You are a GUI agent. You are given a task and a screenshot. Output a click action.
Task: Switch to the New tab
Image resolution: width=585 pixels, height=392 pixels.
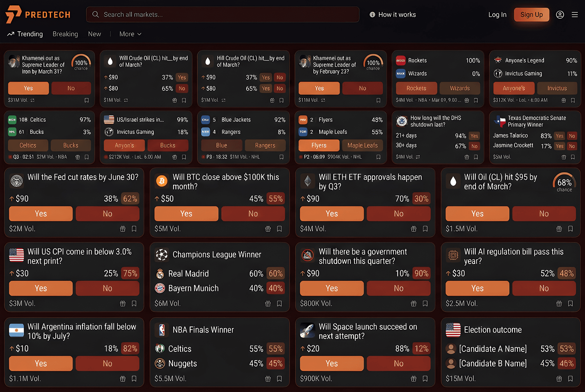[x=95, y=34]
